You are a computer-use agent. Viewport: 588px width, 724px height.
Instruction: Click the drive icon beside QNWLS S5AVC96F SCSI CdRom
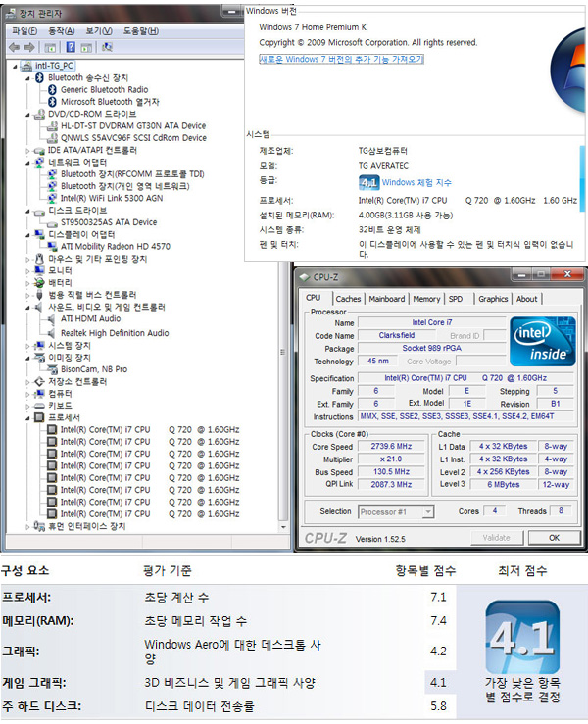click(x=53, y=137)
